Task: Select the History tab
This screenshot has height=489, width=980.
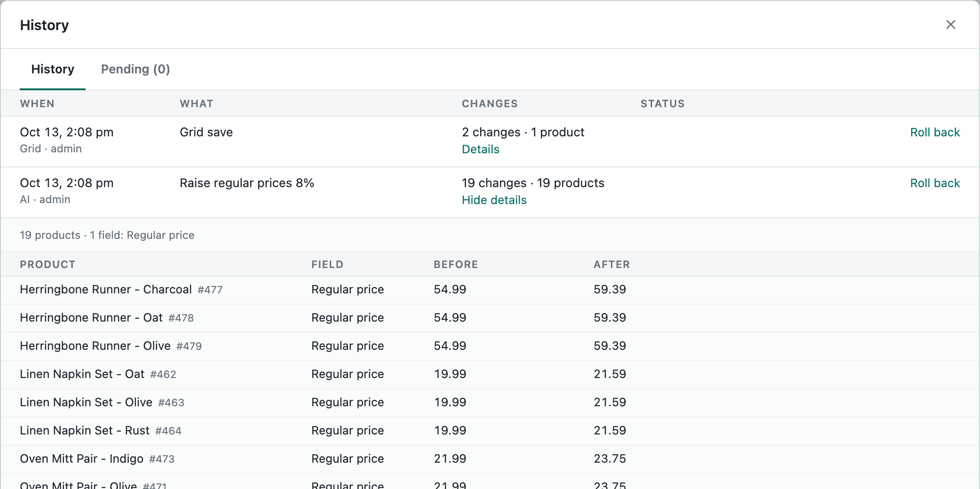Action: click(x=53, y=69)
